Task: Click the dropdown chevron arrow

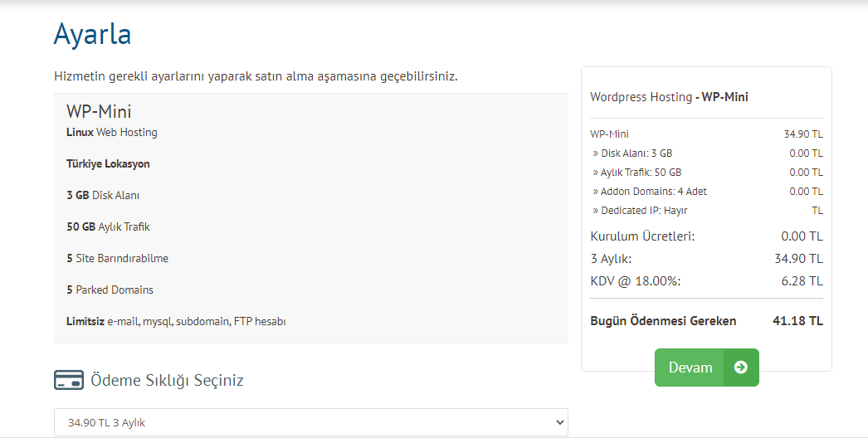Action: [558, 422]
